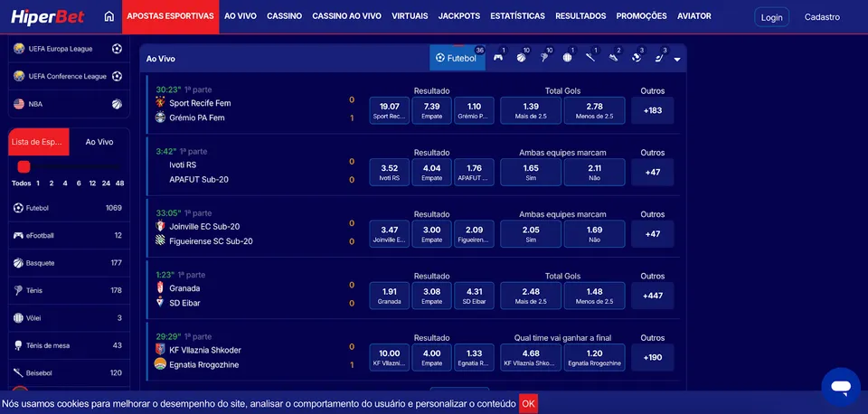Select basketball icon in the Ao Vivo bar

point(521,58)
